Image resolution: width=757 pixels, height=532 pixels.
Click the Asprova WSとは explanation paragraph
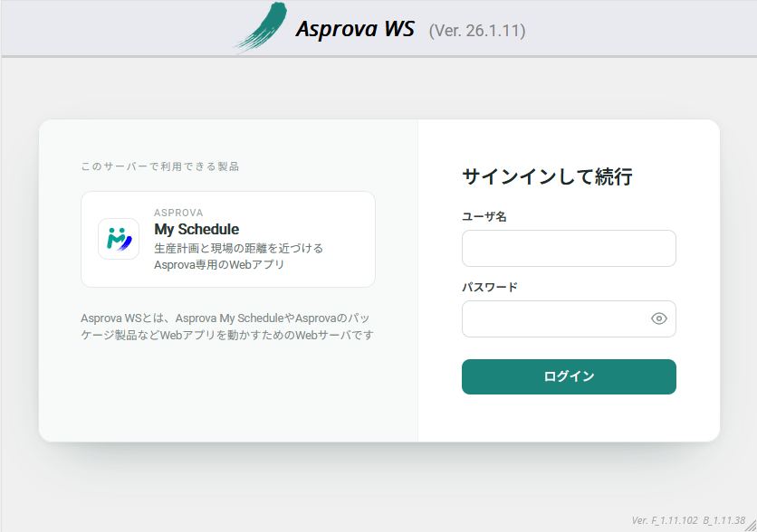(227, 327)
